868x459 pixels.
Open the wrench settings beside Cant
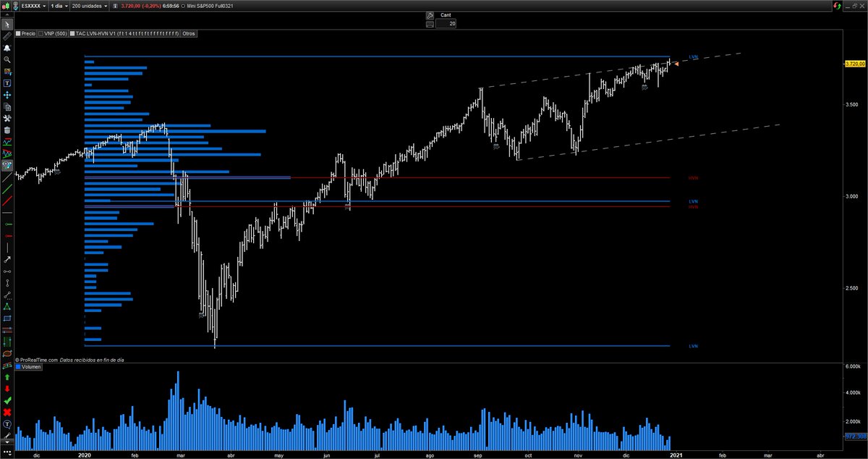pos(428,14)
